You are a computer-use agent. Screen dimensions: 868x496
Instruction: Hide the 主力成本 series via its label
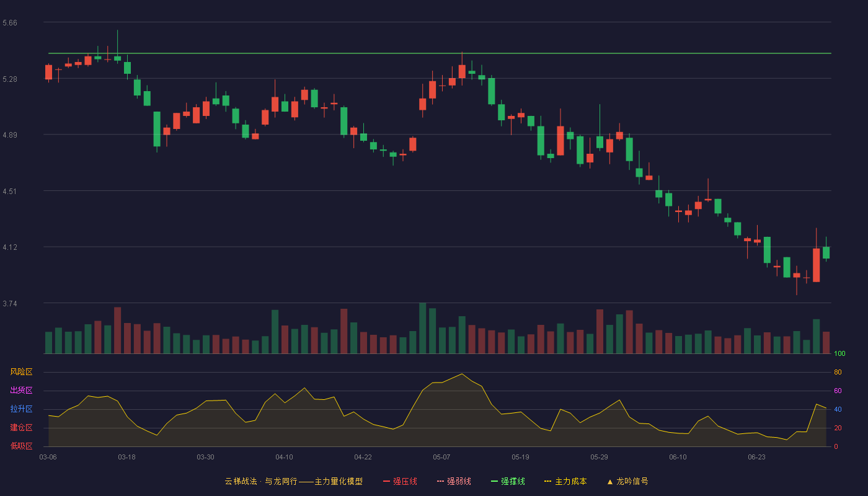pos(570,481)
